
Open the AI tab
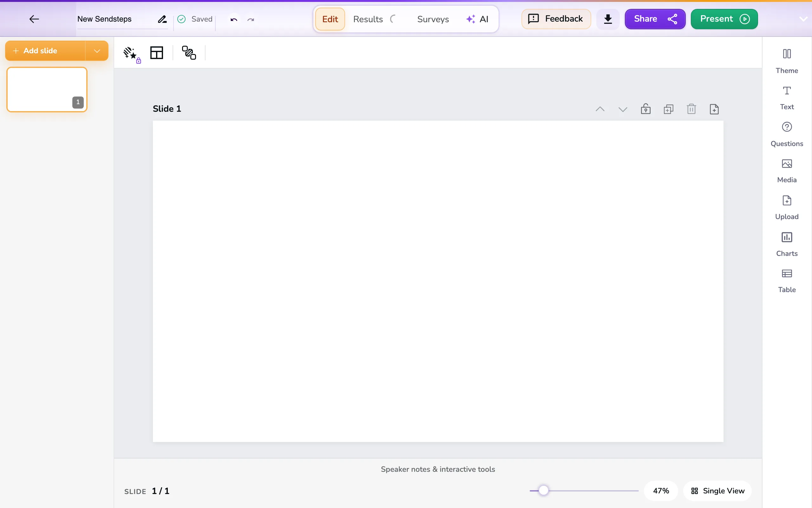coord(477,19)
